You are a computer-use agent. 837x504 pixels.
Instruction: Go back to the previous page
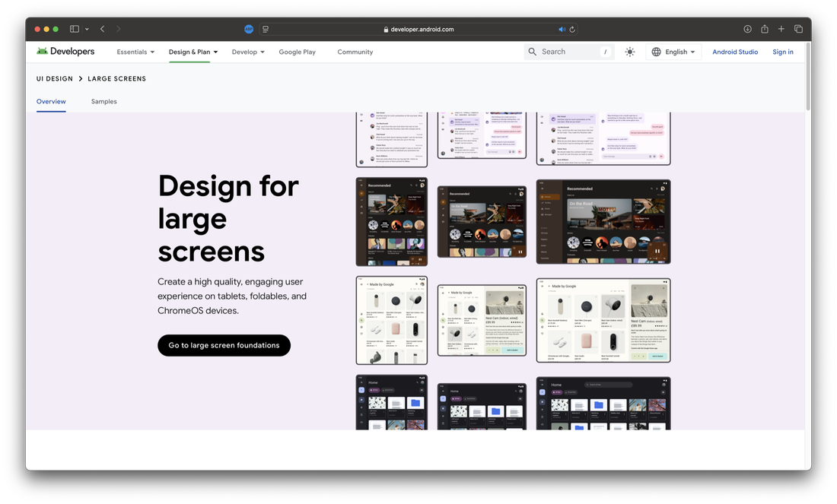(103, 29)
